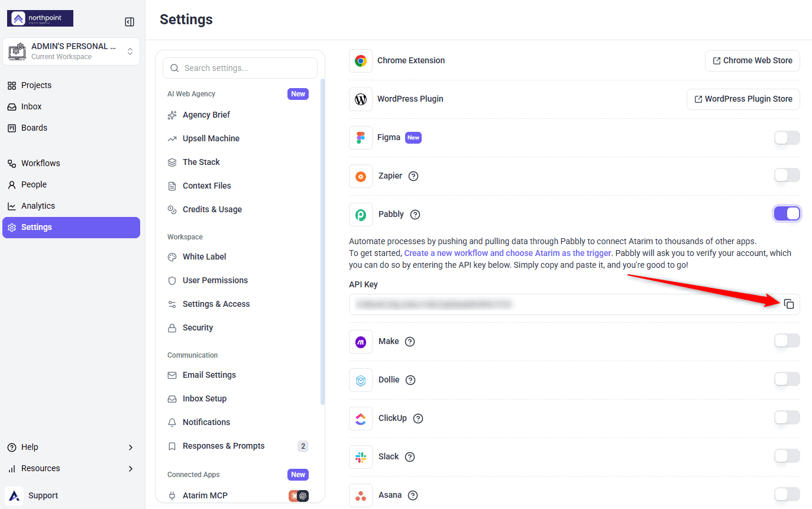Open the workspace switcher dropdown arrows
The width and height of the screenshot is (812, 509).
pyautogui.click(x=130, y=51)
